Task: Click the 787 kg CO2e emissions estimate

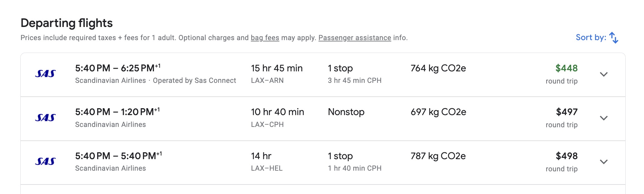Action: tap(438, 156)
